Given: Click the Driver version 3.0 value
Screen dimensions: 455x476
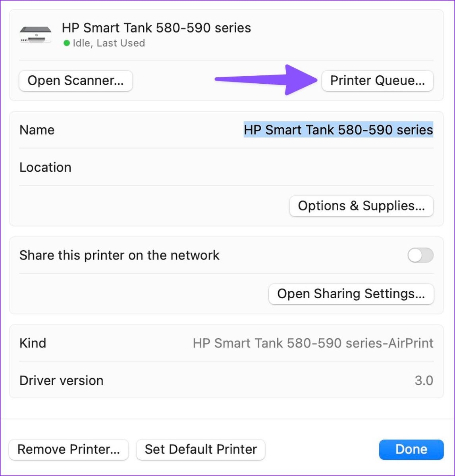Looking at the screenshot, I should [x=424, y=380].
